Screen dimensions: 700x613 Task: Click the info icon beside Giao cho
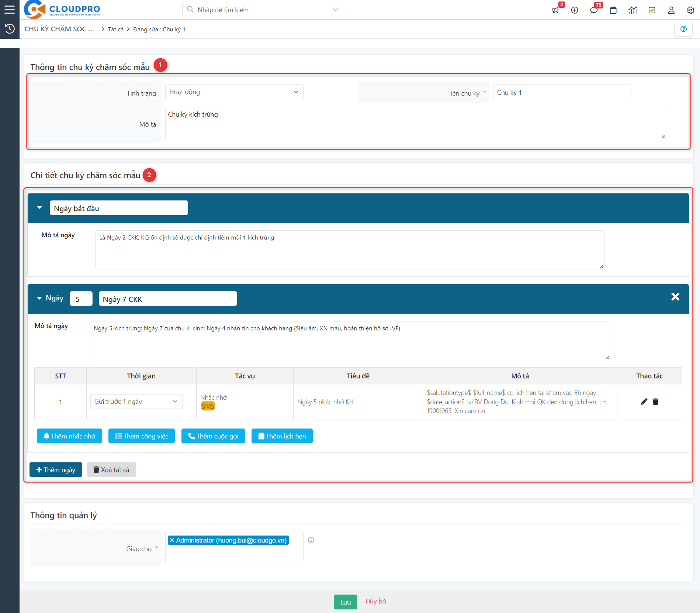(311, 540)
